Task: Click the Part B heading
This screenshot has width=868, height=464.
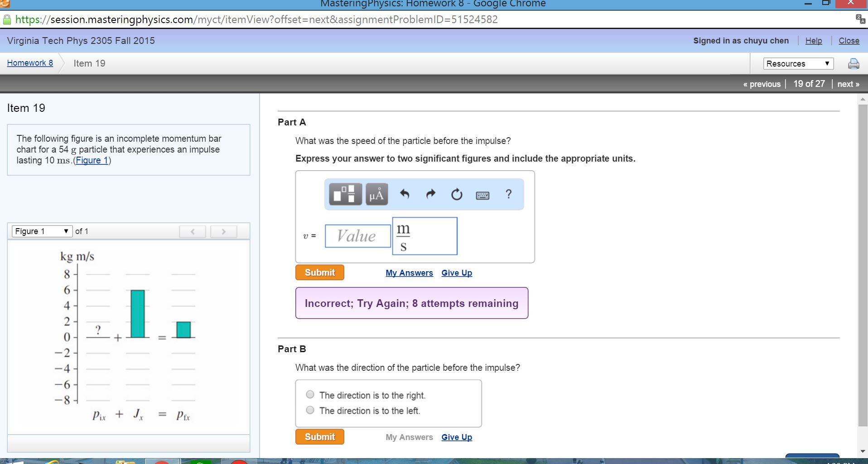Action: (x=292, y=349)
